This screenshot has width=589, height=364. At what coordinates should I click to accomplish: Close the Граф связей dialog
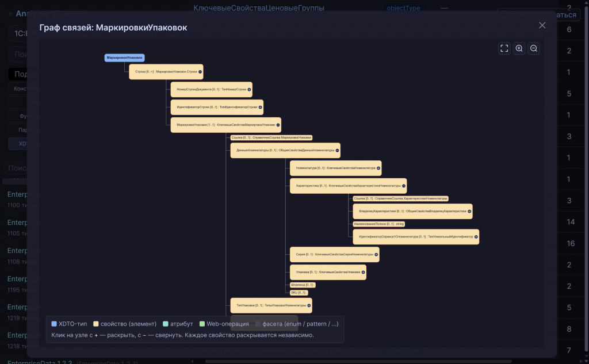(542, 25)
